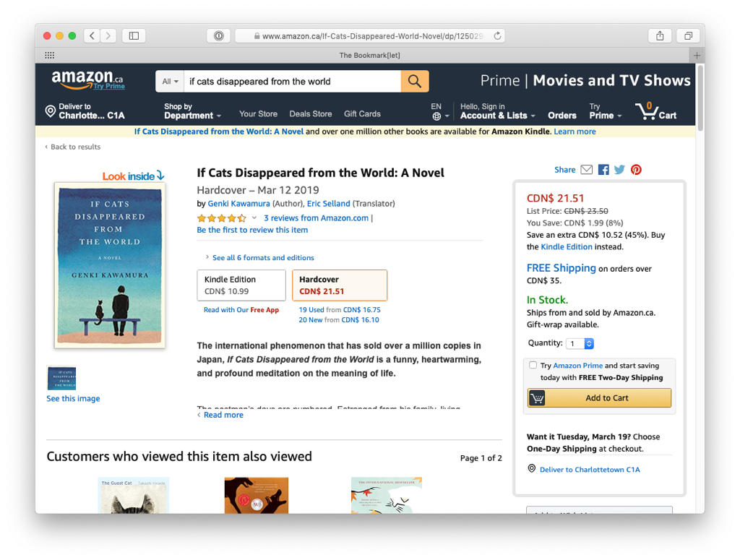The width and height of the screenshot is (740, 560).
Task: Click Learn more about Amazon Kindle
Action: point(575,132)
